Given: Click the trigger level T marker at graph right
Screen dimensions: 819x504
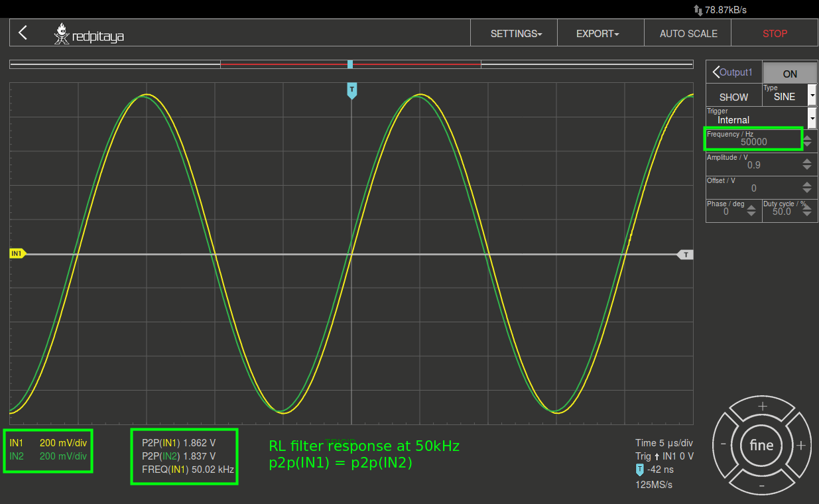Looking at the screenshot, I should pyautogui.click(x=685, y=254).
